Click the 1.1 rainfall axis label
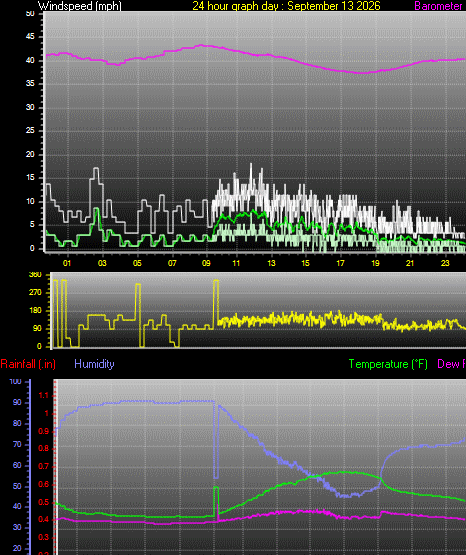Screen dimensions: 466x555 click(x=43, y=396)
